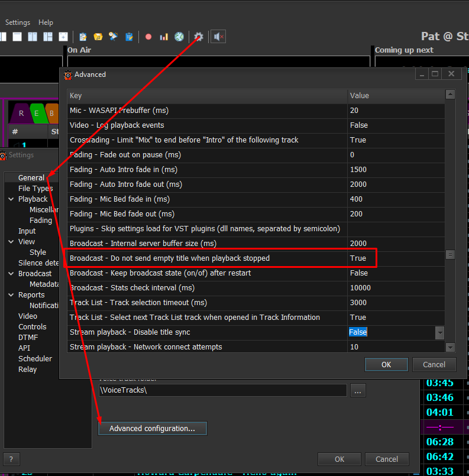Click the globe icon in toolbar
This screenshot has height=476, width=469.
(x=179, y=37)
